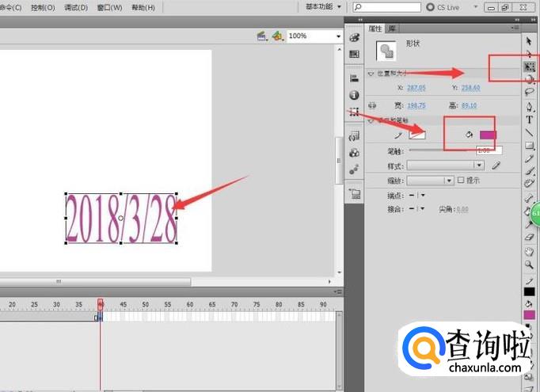Select the Line tool
Image resolution: width=540 pixels, height=392 pixels.
(530, 132)
